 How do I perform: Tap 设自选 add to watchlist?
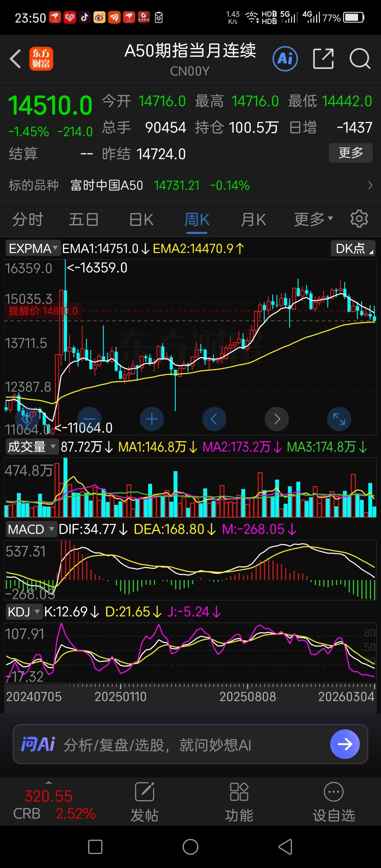click(x=334, y=802)
